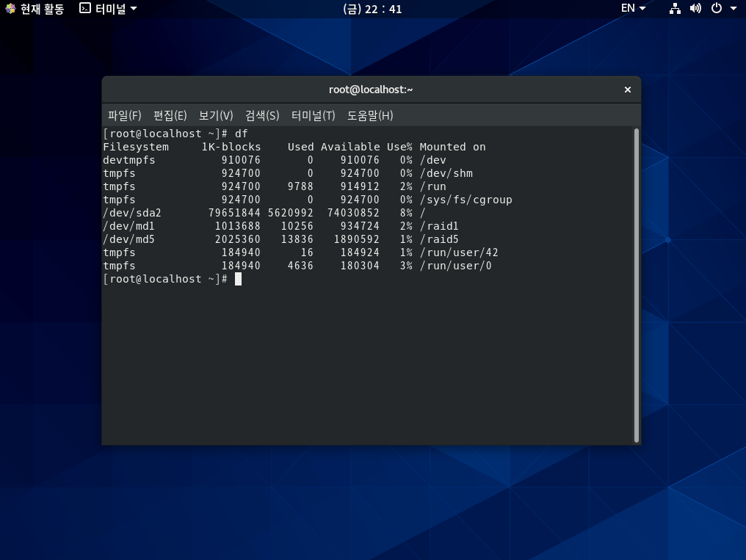Click the Filesystem column header
The image size is (746, 560).
coord(136,147)
